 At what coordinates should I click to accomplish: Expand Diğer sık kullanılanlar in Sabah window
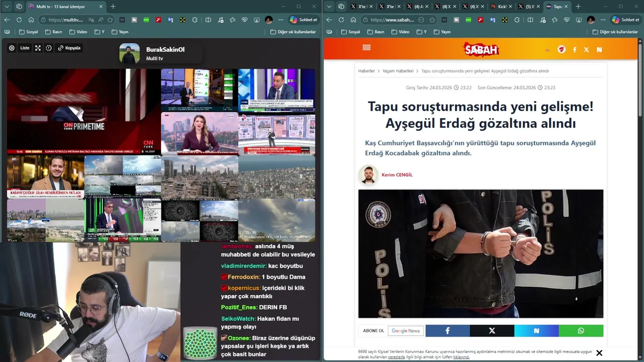pyautogui.click(x=615, y=32)
